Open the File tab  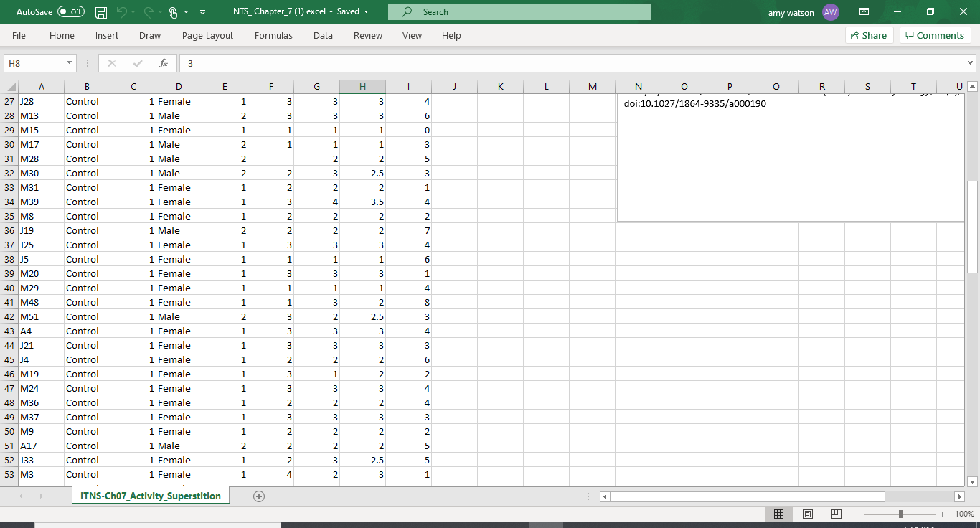(x=19, y=36)
